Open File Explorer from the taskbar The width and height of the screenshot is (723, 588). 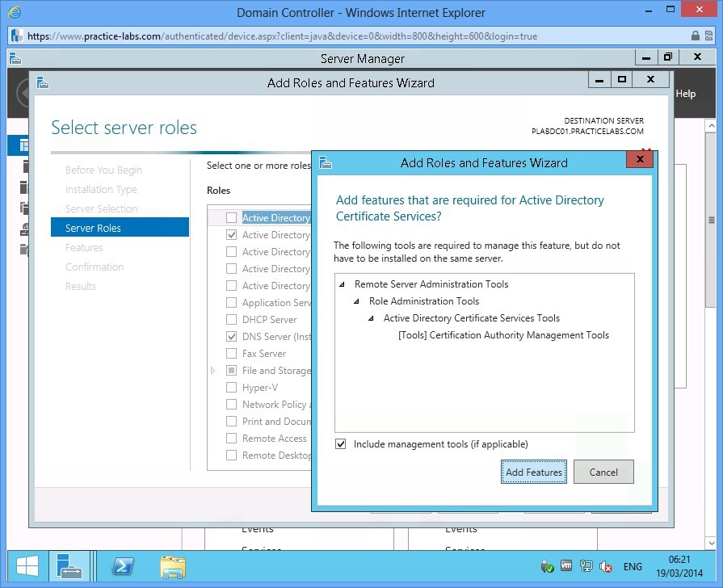coord(172,569)
